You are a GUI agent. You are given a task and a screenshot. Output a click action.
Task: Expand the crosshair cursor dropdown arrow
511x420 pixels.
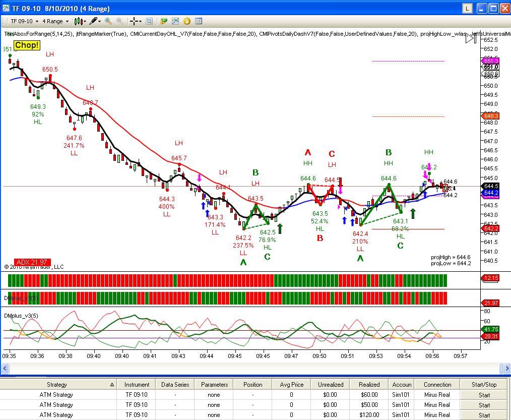(141, 22)
